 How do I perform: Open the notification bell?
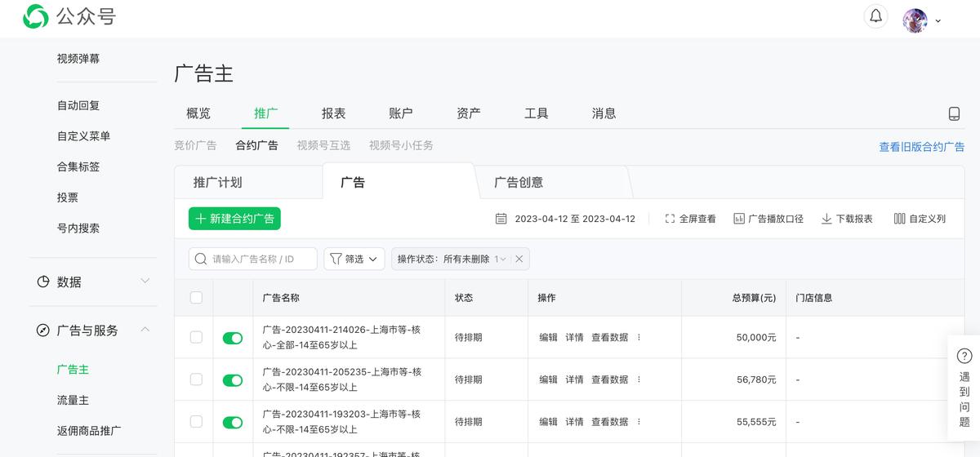tap(875, 16)
